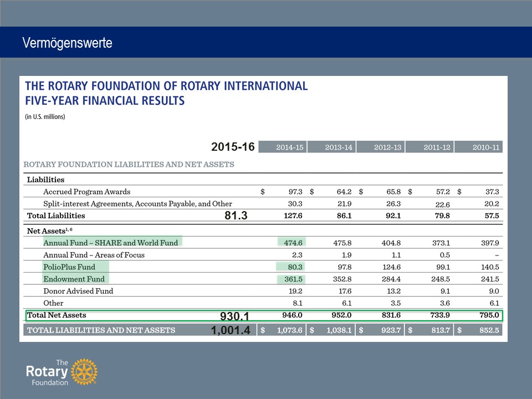This screenshot has width=532, height=399.
Task: Click the "ROTARY FOUNDATION LIABILITIES AND NET ASSETS" section title
Action: pyautogui.click(x=129, y=165)
